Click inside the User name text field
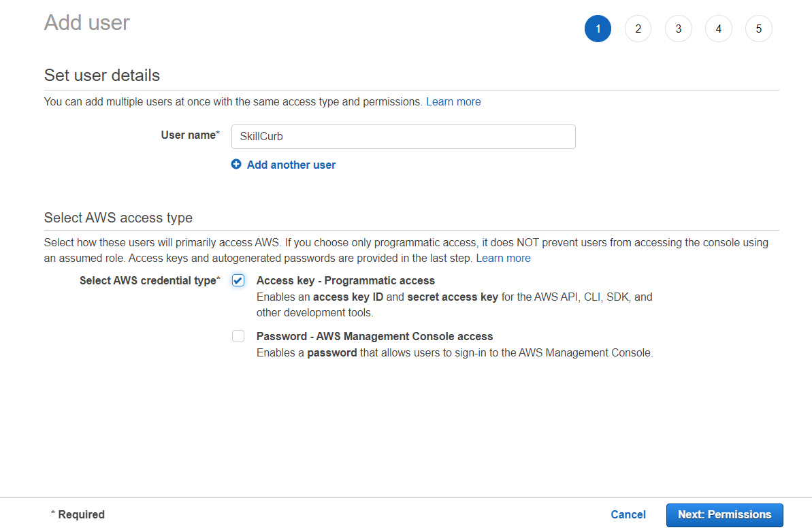The height and width of the screenshot is (532, 812). [x=403, y=137]
